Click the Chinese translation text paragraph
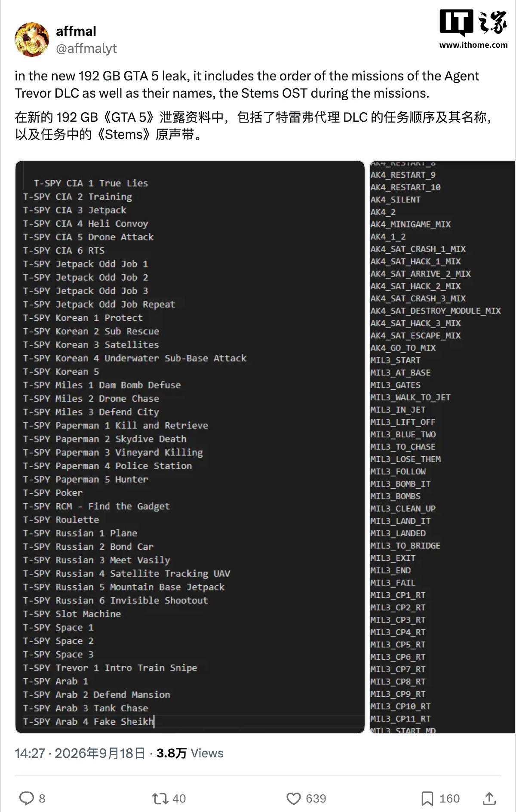Screen dimensions: 516x812 [253, 126]
